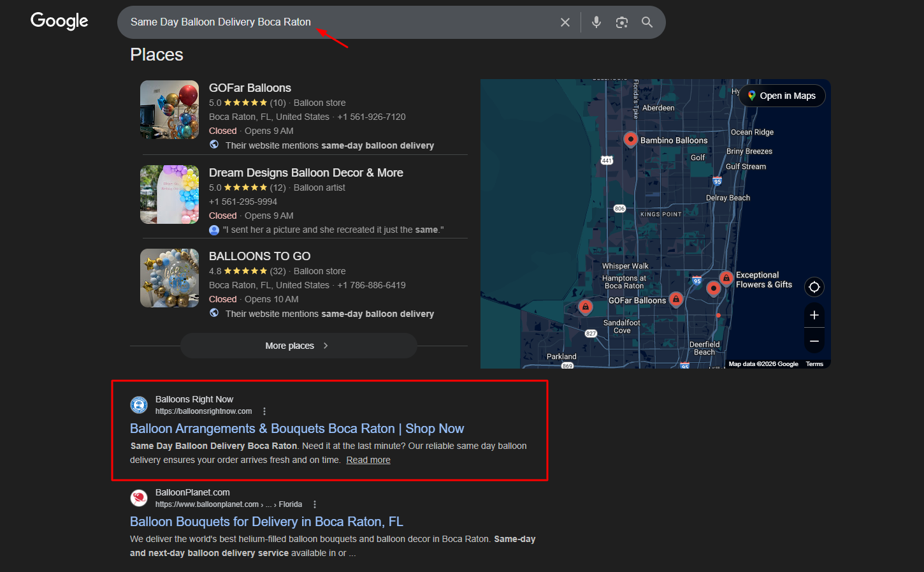924x572 pixels.
Task: Zoom out on the map
Action: tap(814, 341)
